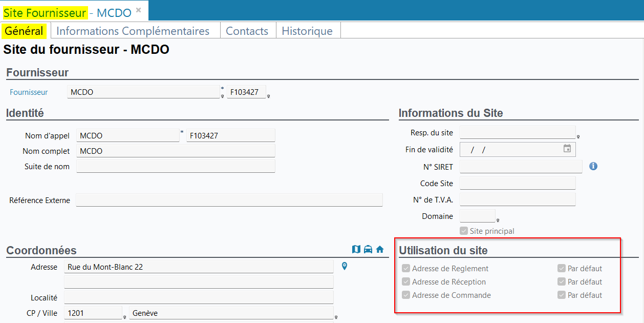This screenshot has width=644, height=323.
Task: Toggle Adresse de Reglement checkbox
Action: point(406,268)
